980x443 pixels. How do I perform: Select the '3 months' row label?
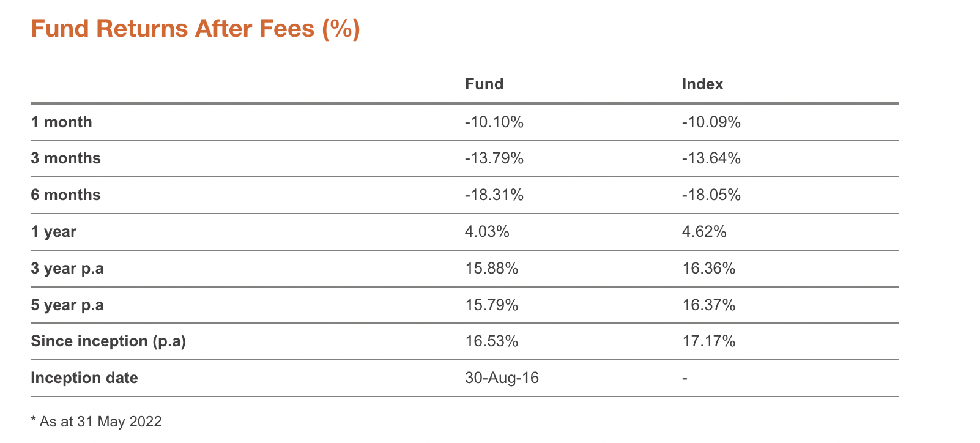click(x=65, y=158)
